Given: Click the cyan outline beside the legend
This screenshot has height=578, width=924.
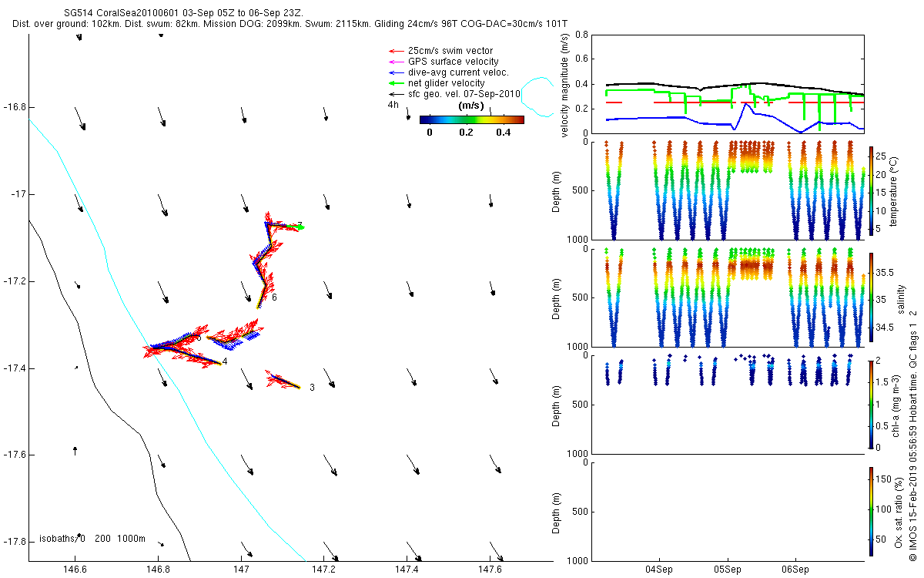Looking at the screenshot, I should [x=539, y=96].
